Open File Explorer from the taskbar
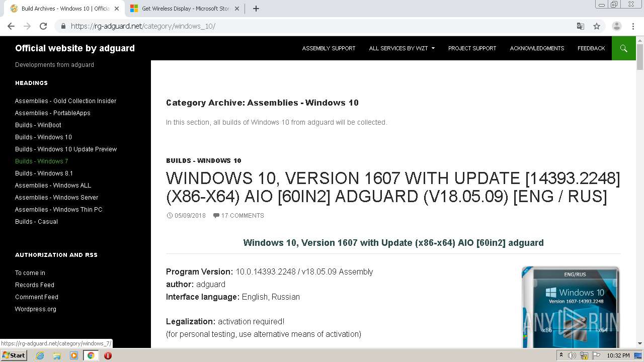 (x=57, y=355)
